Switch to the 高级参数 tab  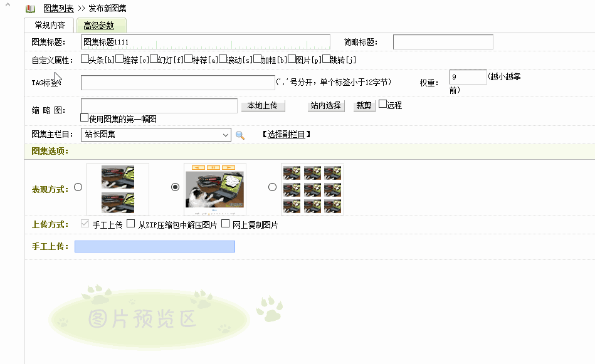tap(99, 26)
